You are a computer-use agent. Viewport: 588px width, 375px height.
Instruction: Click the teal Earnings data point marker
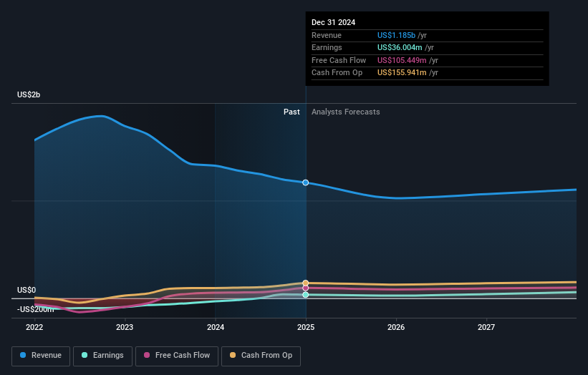306,295
